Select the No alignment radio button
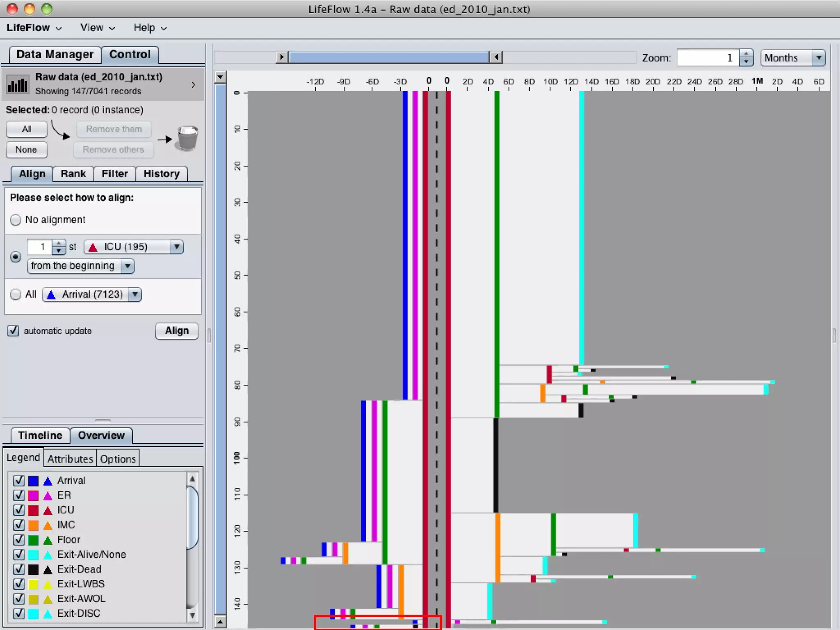 click(x=16, y=220)
